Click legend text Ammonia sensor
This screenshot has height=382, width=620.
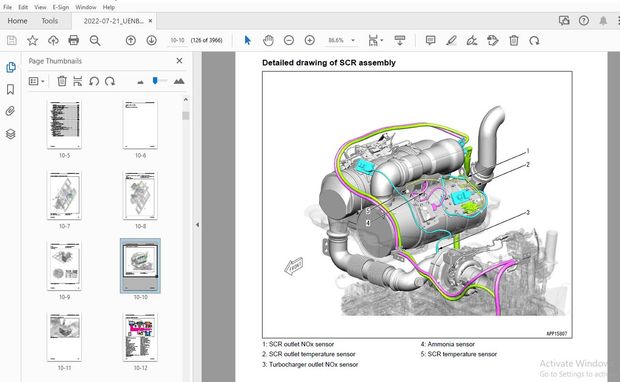click(x=451, y=344)
